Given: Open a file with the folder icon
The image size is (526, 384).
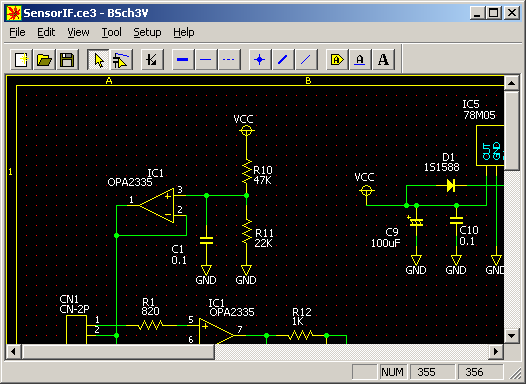Looking at the screenshot, I should tap(45, 60).
